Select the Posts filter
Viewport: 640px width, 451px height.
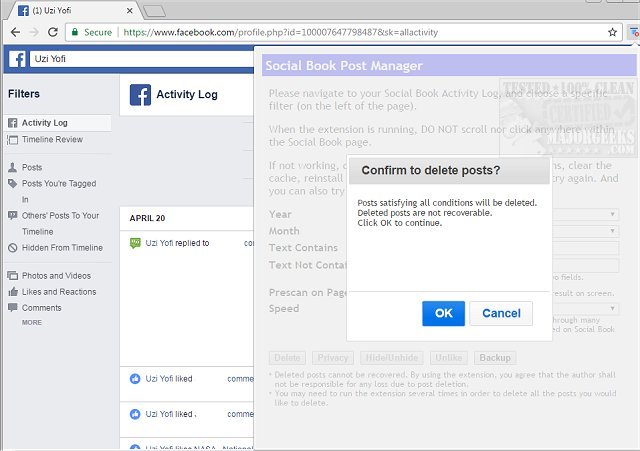[x=32, y=167]
